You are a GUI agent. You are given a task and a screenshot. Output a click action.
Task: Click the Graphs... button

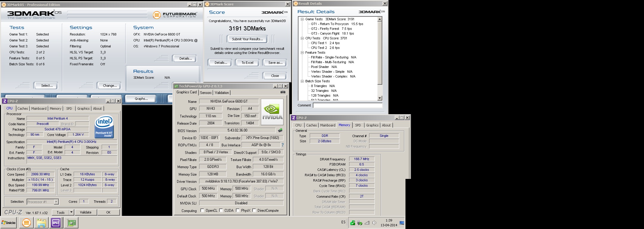pyautogui.click(x=141, y=99)
